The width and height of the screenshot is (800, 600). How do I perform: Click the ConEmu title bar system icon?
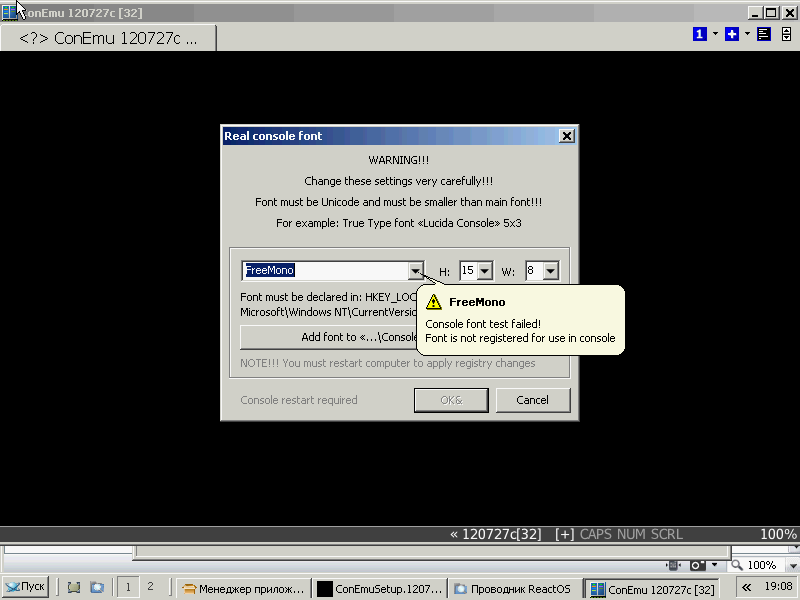9,12
